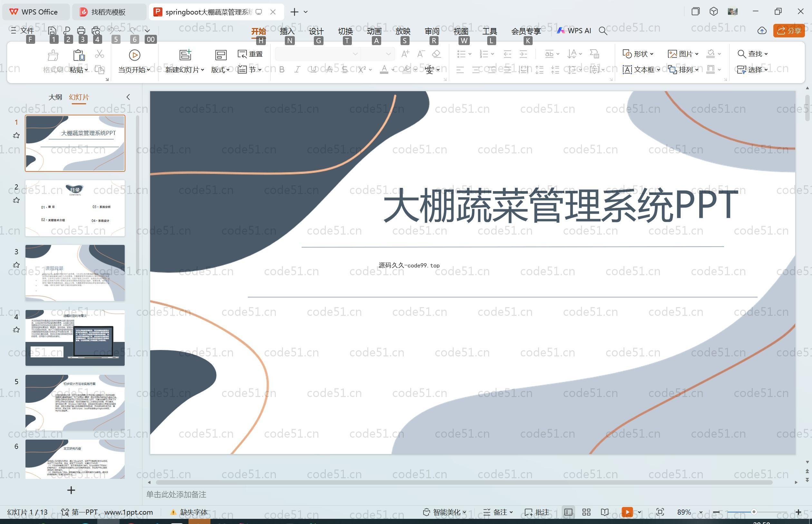The width and height of the screenshot is (812, 524).
Task: Add new slide plus button in panel
Action: click(71, 490)
